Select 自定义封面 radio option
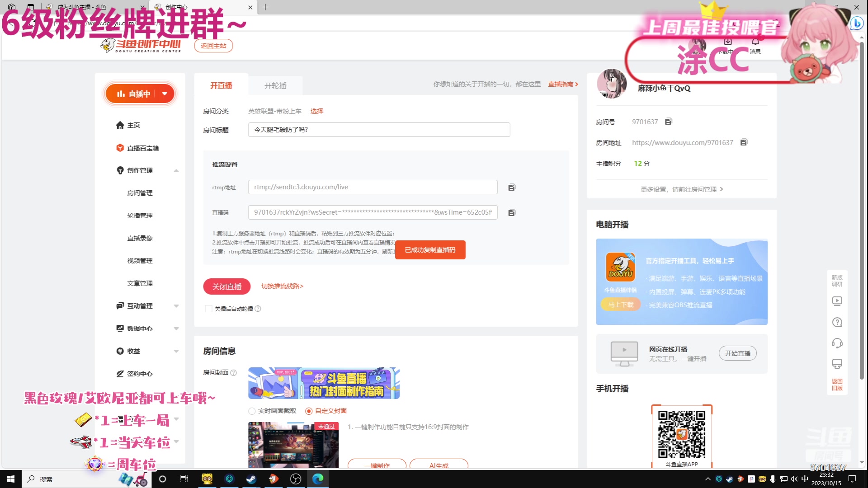 tap(309, 411)
